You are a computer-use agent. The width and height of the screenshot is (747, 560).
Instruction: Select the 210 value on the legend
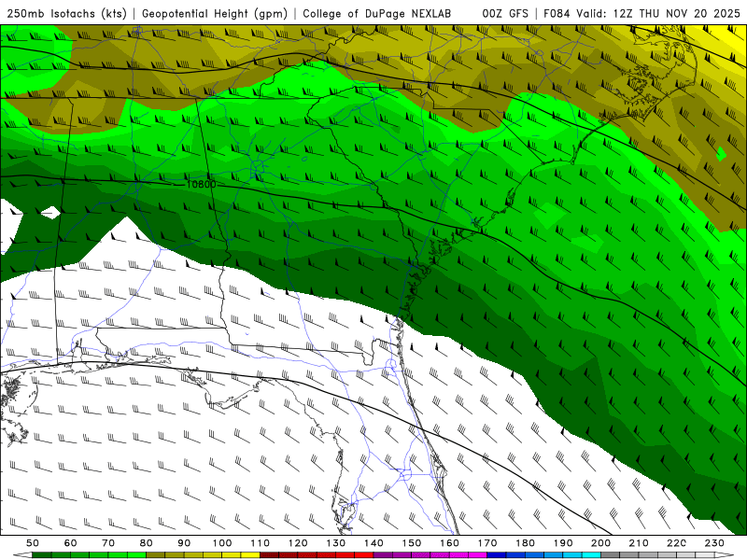639,543
